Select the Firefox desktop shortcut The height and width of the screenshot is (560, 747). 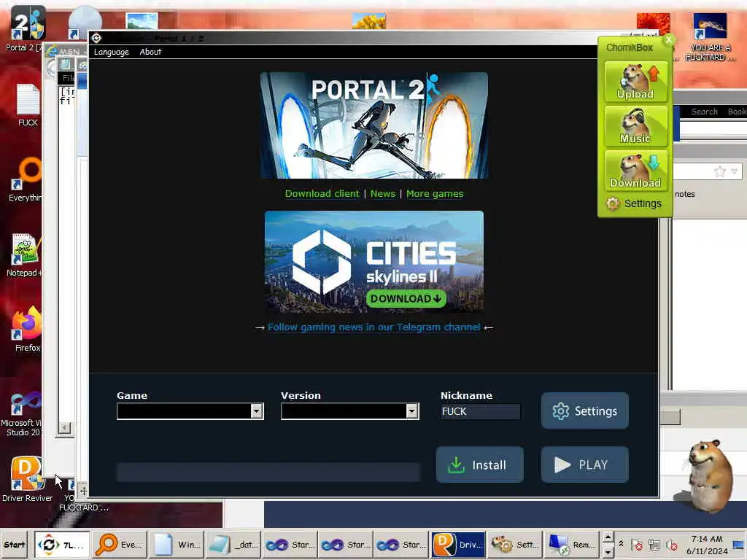[27, 330]
